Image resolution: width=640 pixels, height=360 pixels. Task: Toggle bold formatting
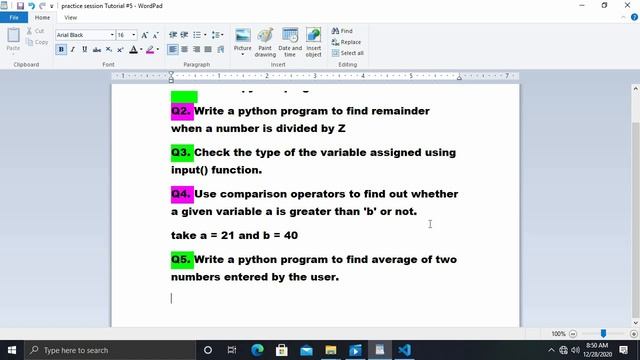61,49
